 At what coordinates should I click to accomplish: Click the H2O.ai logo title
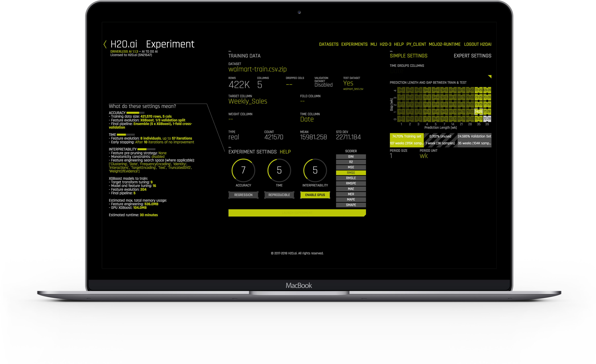(x=124, y=44)
